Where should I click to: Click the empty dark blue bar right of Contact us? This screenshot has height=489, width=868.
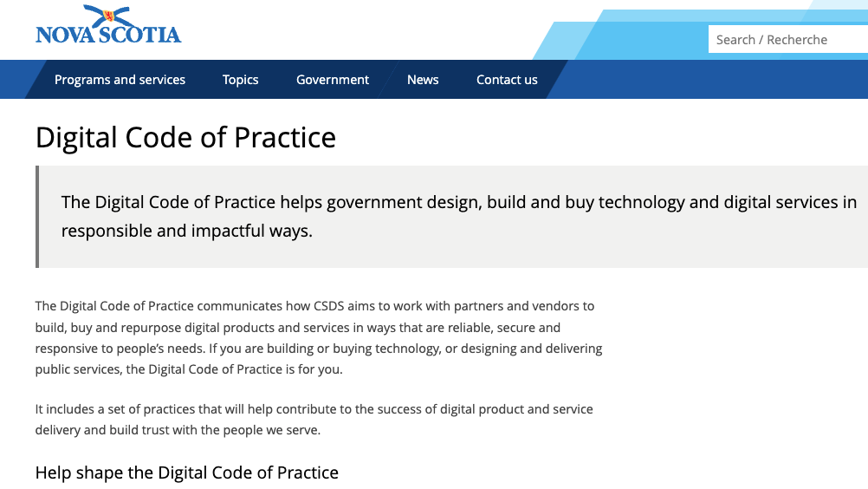click(710, 80)
